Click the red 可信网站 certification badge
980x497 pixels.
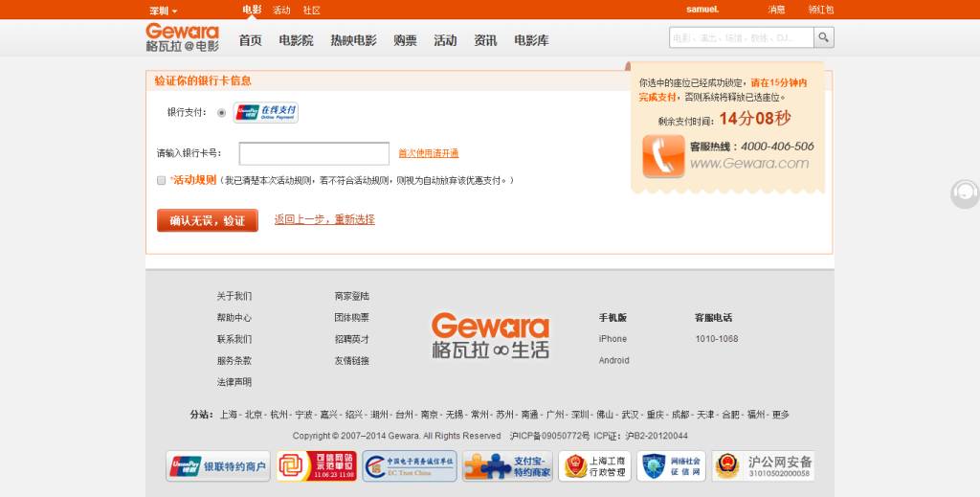coord(316,466)
